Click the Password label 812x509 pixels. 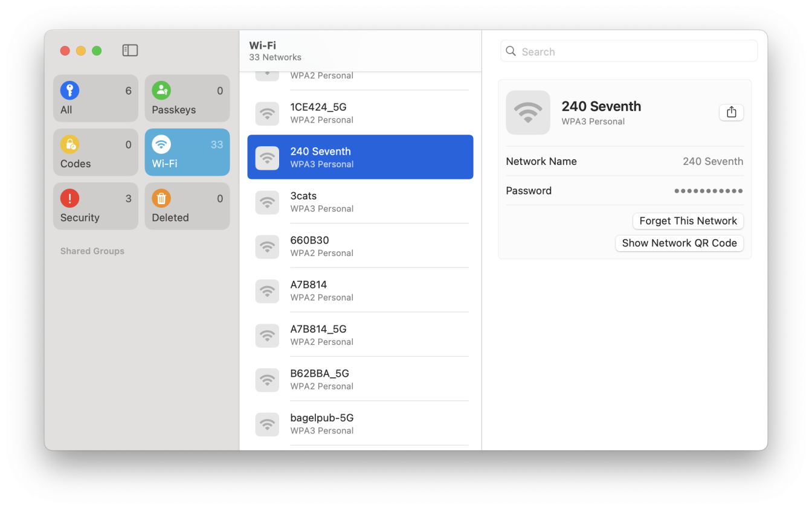(529, 191)
